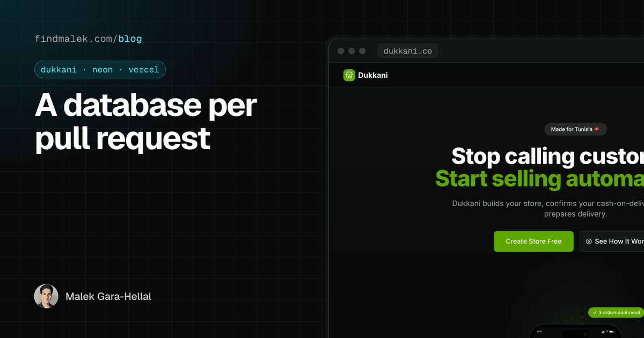Click the play icon in See How It Works
This screenshot has width=644, height=338.
(x=589, y=241)
